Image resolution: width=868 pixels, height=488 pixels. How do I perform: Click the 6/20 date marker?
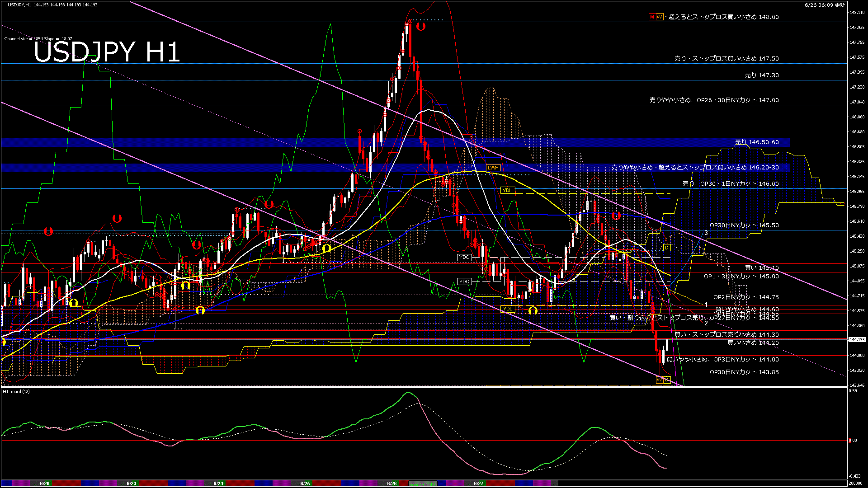45,483
